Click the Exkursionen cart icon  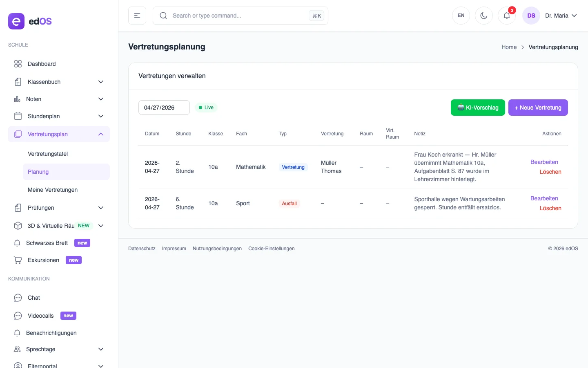(x=18, y=260)
